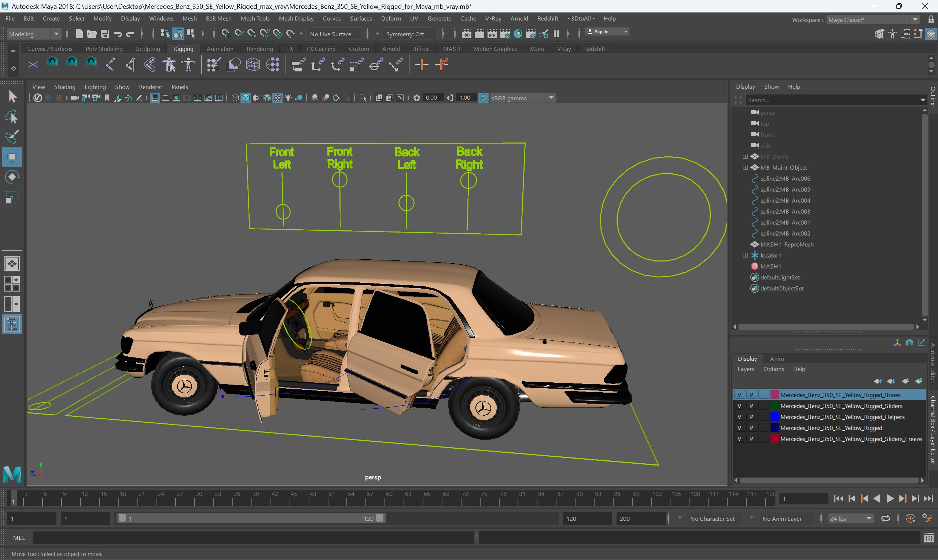Open the IPR render button
This screenshot has width=938, height=560.
pos(492,34)
